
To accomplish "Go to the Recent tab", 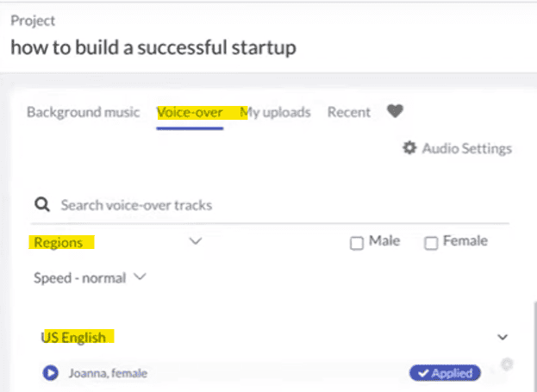I will 348,112.
